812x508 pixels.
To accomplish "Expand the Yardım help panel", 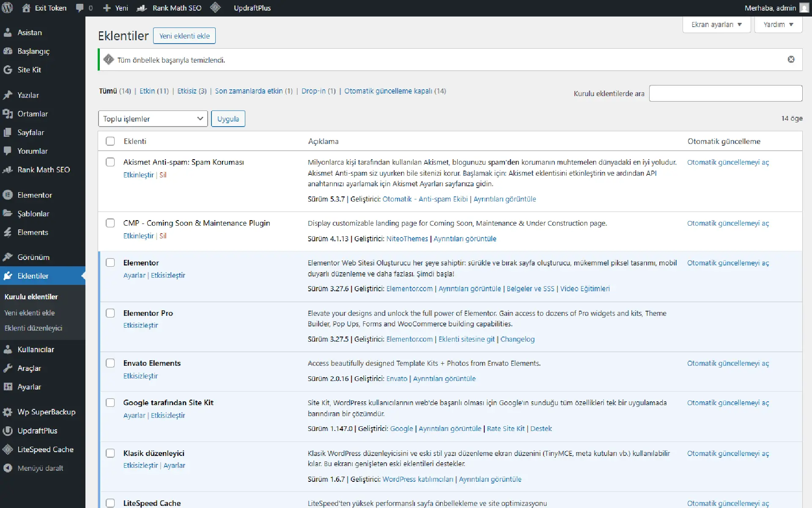I will pos(778,25).
